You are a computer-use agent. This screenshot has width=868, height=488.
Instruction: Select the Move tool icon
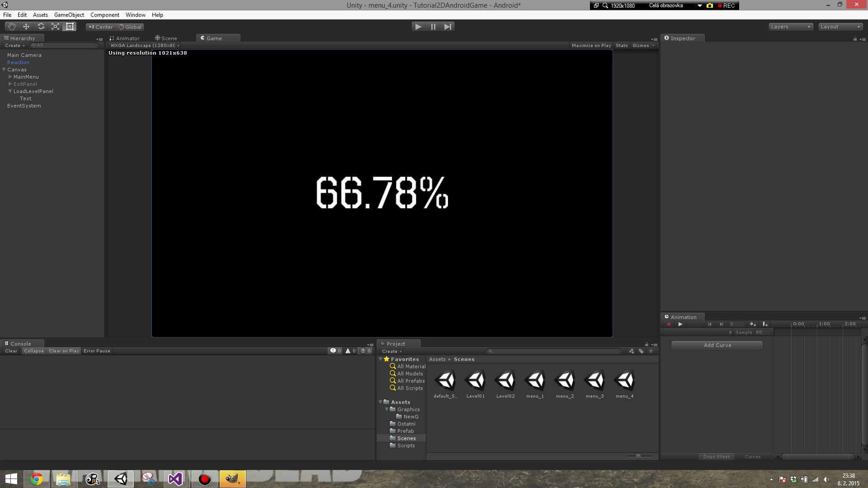[x=26, y=27]
